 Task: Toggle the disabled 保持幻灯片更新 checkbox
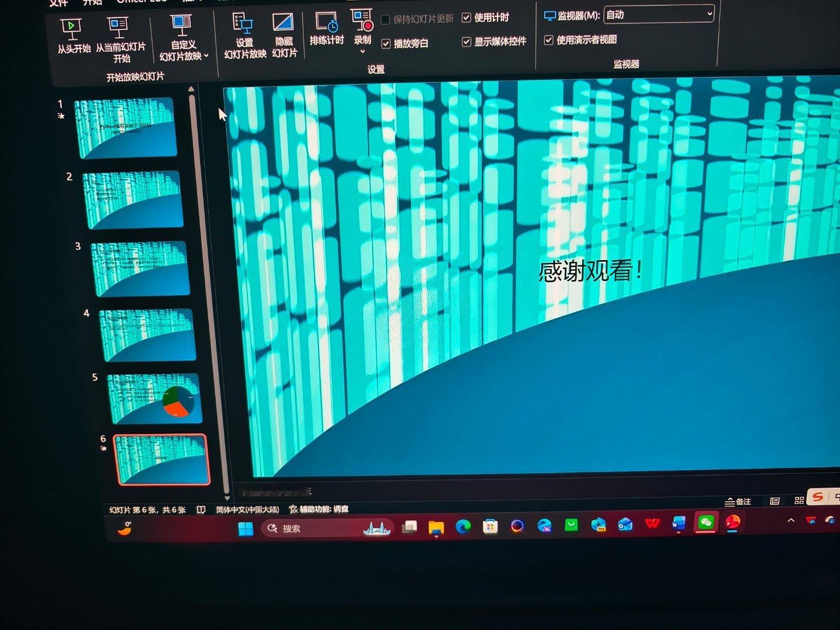(x=385, y=20)
